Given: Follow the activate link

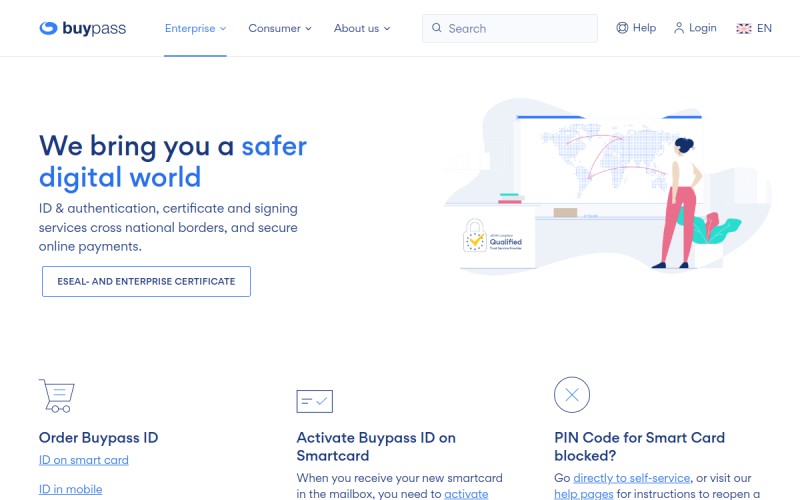Looking at the screenshot, I should click(x=466, y=494).
